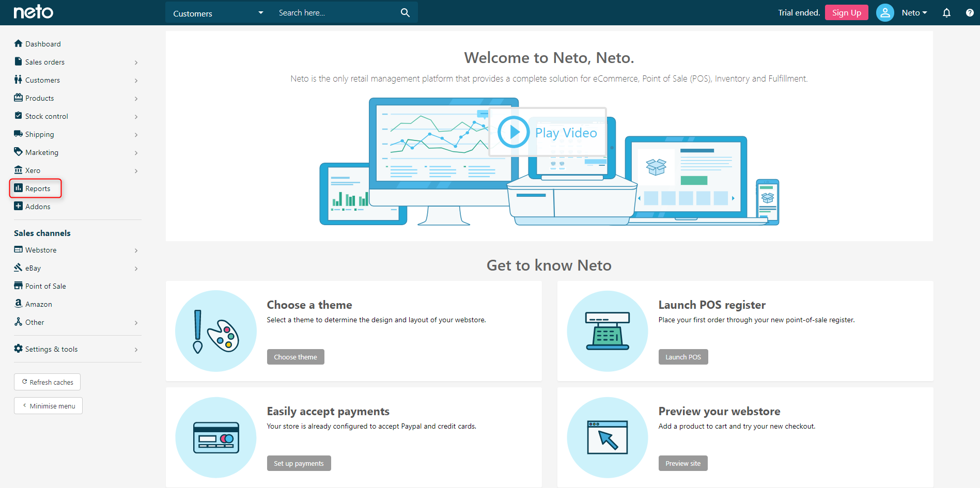This screenshot has height=488, width=980.
Task: Click the Set up payments button
Action: click(299, 463)
